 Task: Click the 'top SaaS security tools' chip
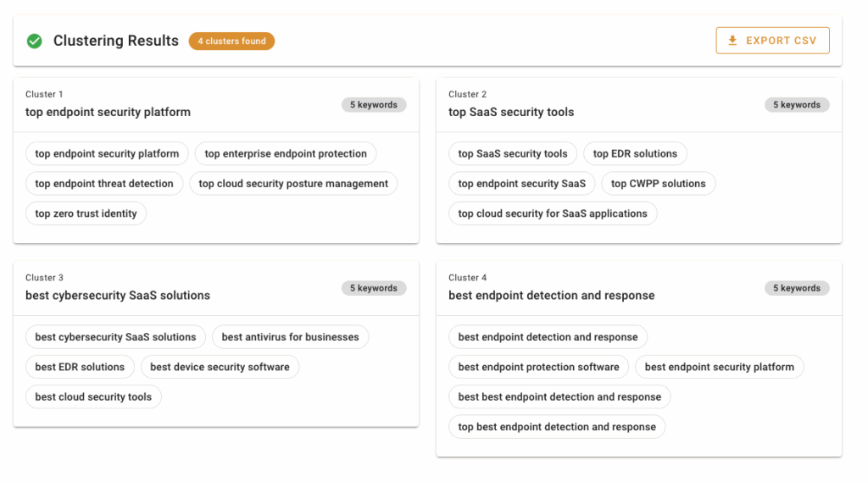coord(513,154)
